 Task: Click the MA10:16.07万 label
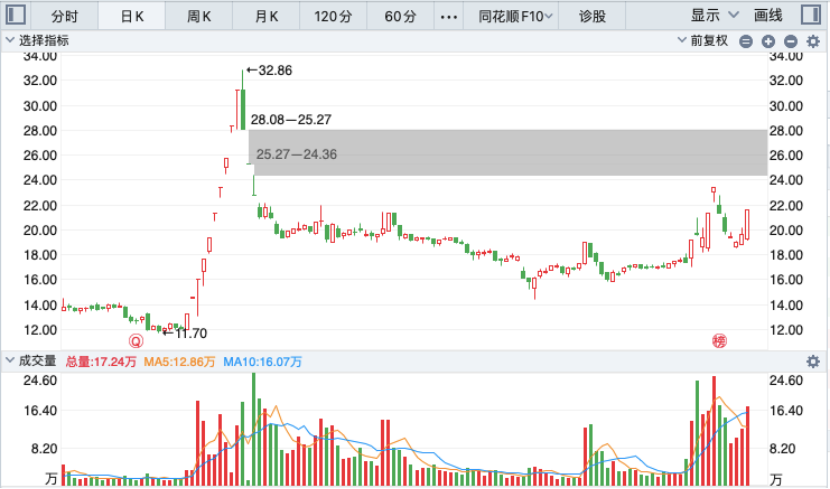click(263, 362)
